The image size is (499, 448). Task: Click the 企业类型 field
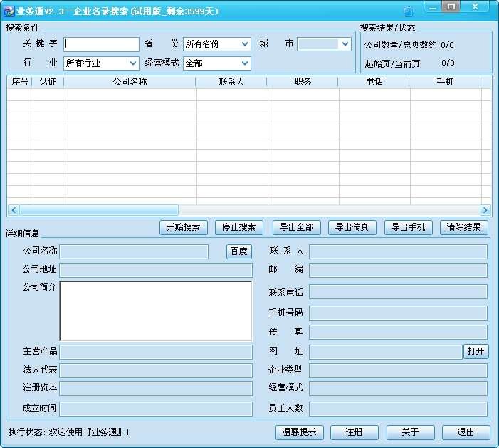click(x=398, y=370)
